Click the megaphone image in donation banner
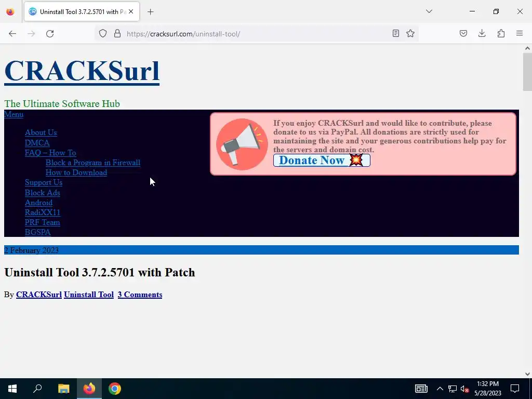This screenshot has width=532, height=399. click(x=242, y=144)
